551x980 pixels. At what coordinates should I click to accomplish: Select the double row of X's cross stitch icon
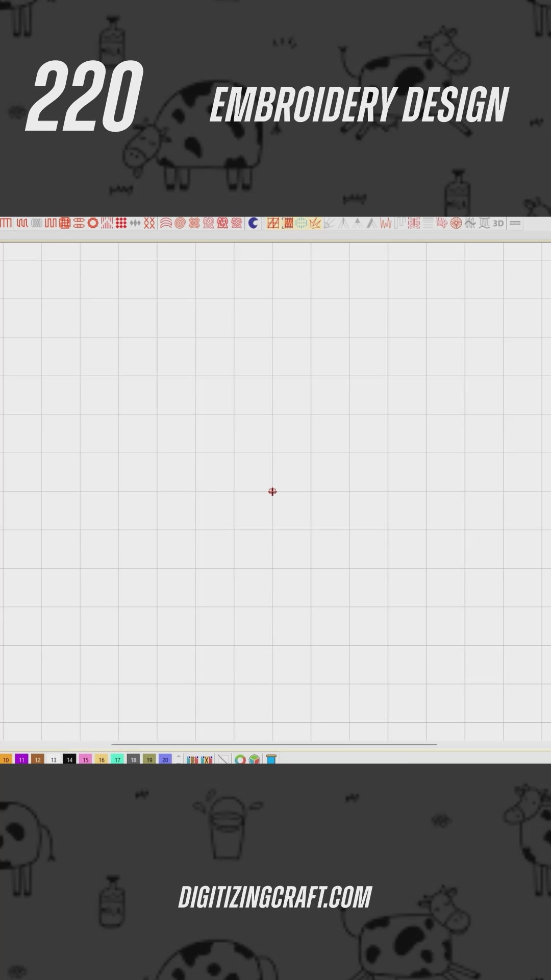[149, 223]
